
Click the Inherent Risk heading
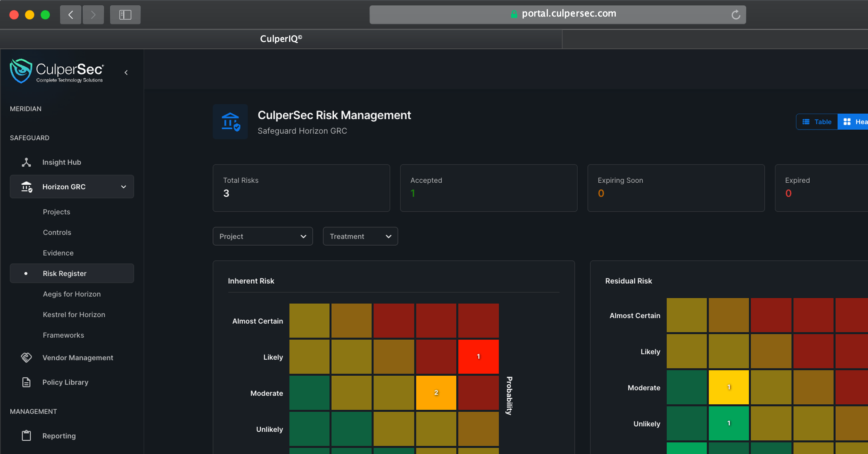pos(251,281)
